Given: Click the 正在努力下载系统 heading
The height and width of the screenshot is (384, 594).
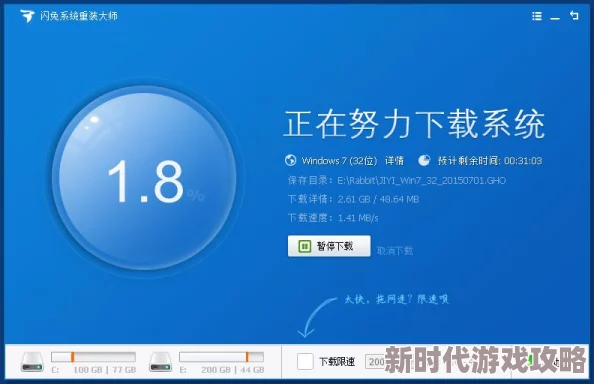Looking at the screenshot, I should click(414, 124).
